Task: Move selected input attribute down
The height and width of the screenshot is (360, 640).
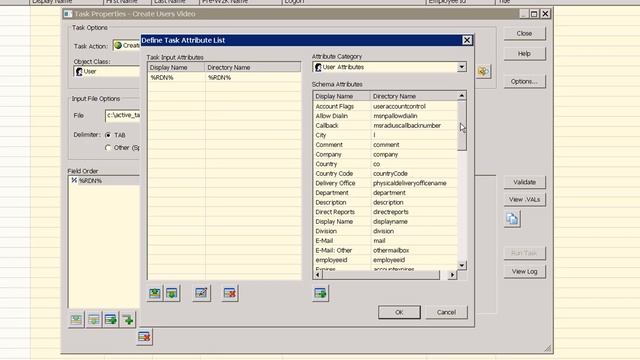Action: tap(172, 293)
